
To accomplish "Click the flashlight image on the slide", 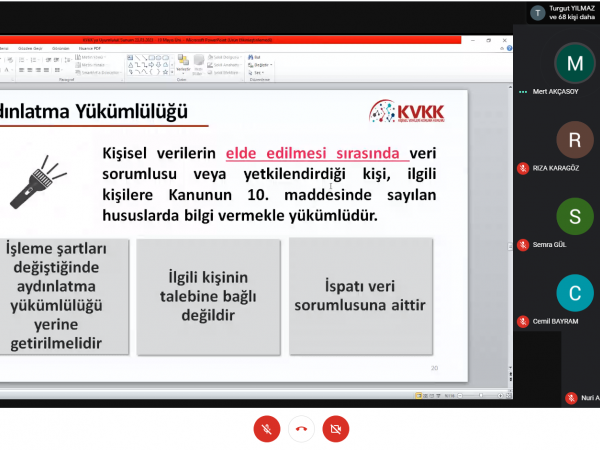I will coord(38,182).
